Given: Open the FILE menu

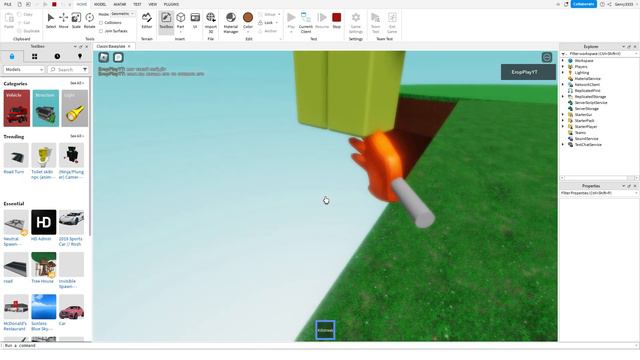Looking at the screenshot, I should tap(8, 4).
